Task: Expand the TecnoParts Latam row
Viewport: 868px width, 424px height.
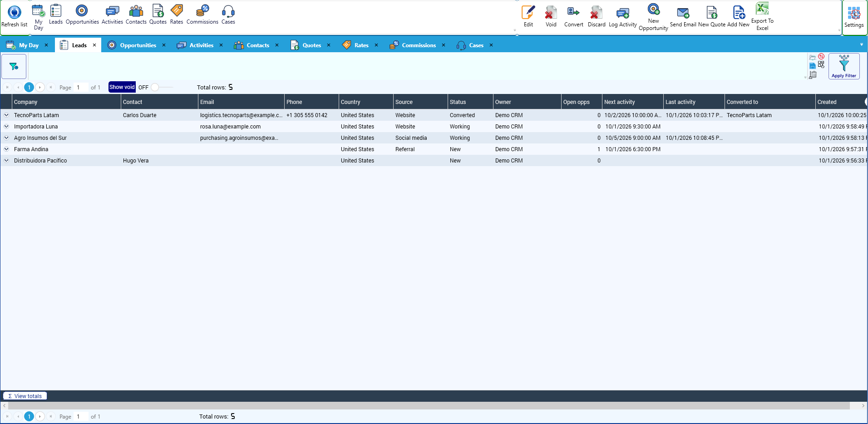Action: (x=6, y=115)
